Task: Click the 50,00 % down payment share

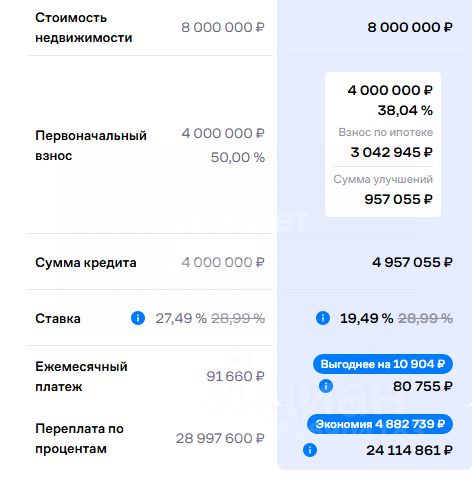Action: tap(238, 157)
